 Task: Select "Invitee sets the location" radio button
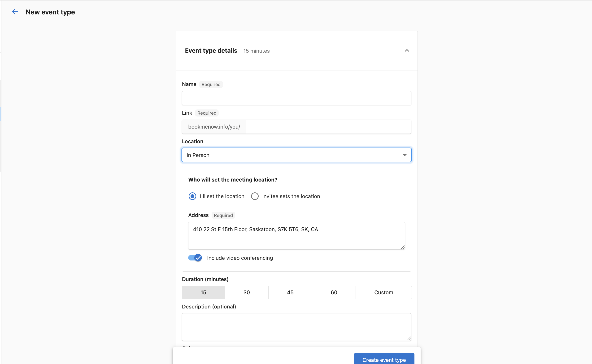pos(255,196)
